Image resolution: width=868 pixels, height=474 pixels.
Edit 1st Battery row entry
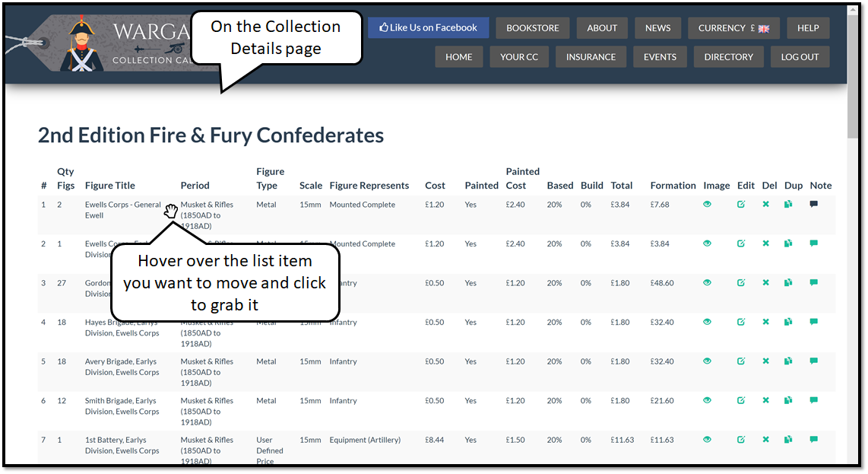point(740,440)
